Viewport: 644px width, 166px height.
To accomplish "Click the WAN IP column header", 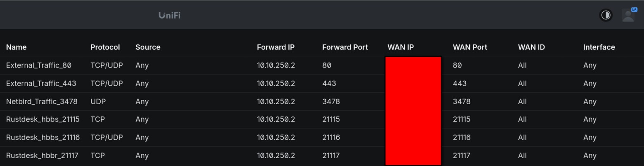I will pos(401,47).
